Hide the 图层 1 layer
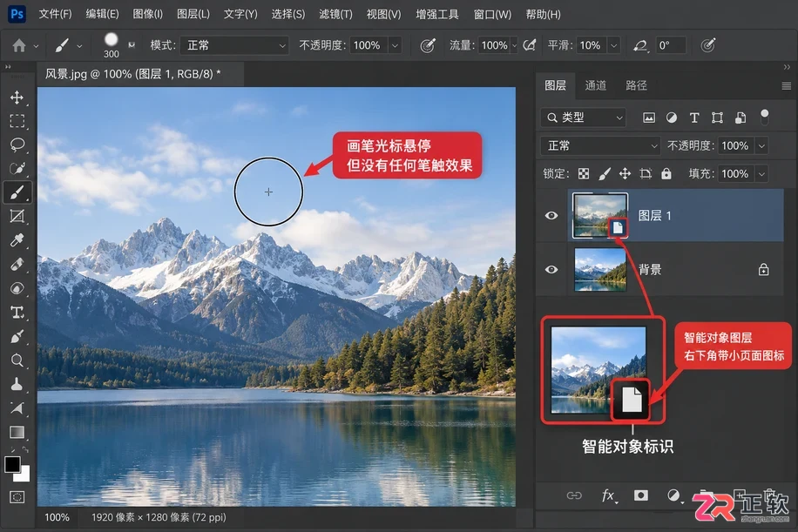 tap(551, 216)
